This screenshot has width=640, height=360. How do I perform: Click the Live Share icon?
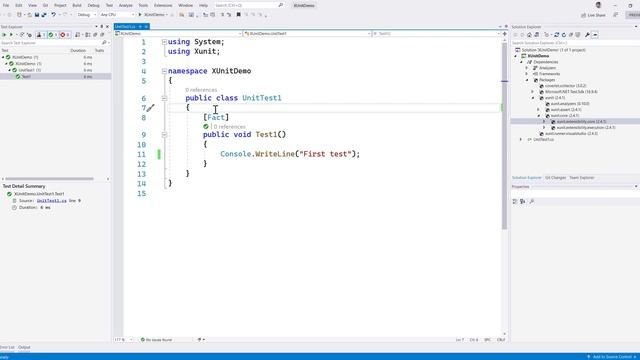pyautogui.click(x=583, y=15)
